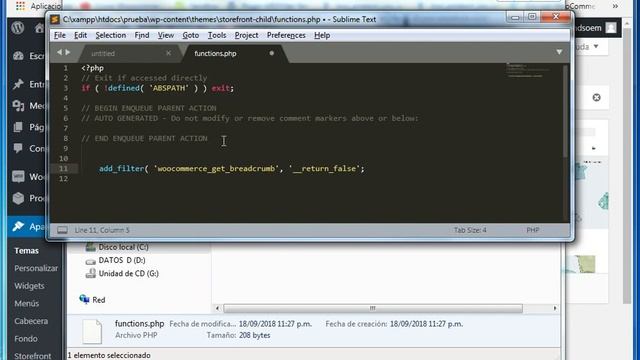The height and width of the screenshot is (360, 640).
Task: Open the Help menu
Action: (x=322, y=36)
